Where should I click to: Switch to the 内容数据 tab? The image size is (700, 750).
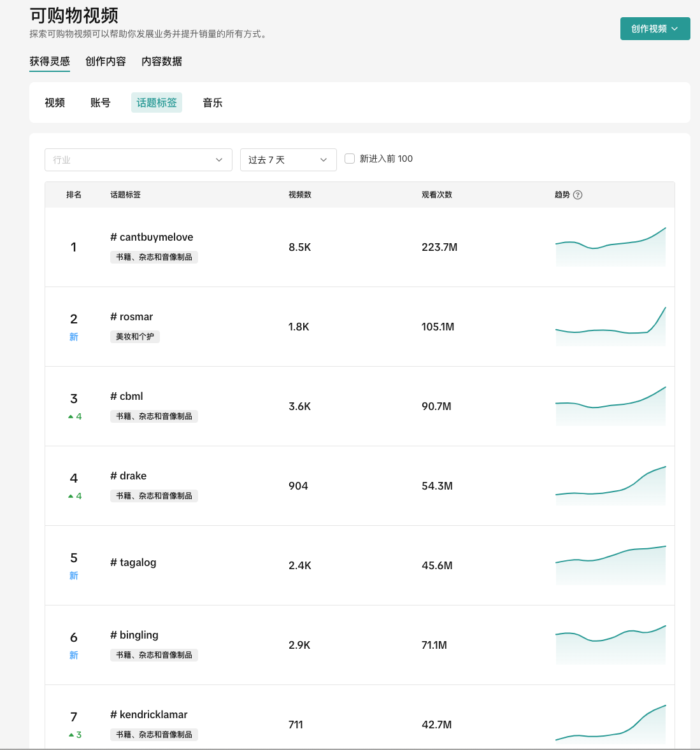pyautogui.click(x=162, y=61)
